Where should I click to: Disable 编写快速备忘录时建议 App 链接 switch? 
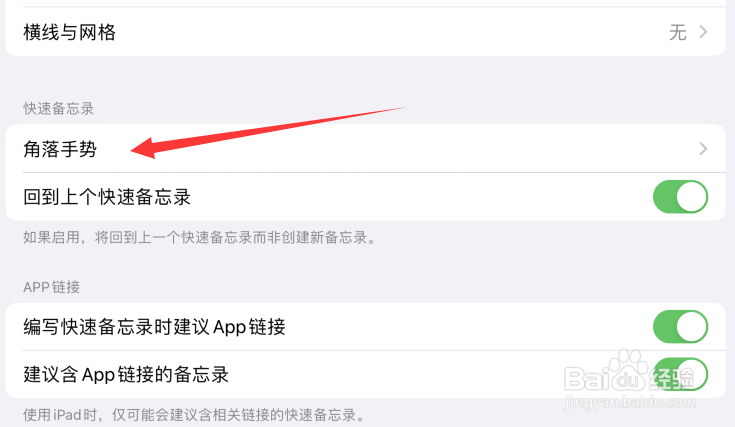tap(680, 327)
